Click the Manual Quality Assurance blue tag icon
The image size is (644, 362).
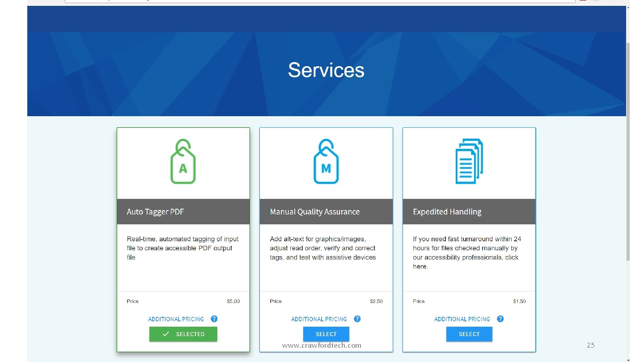[326, 161]
